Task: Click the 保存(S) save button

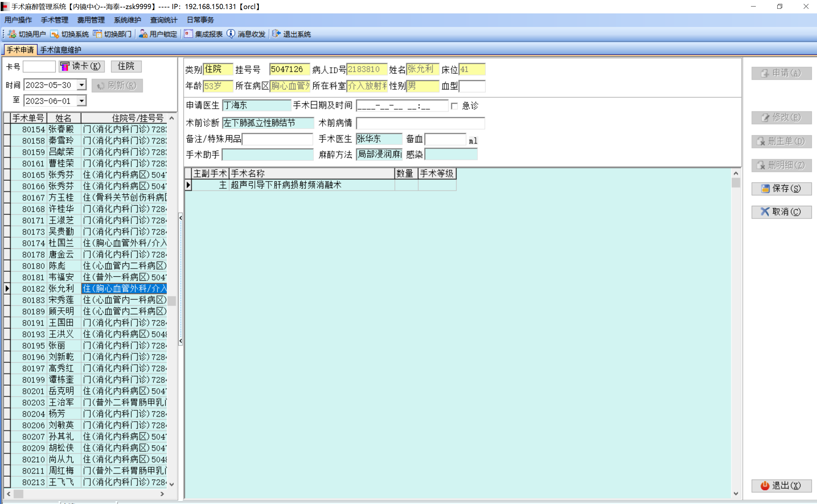Action: (x=781, y=189)
